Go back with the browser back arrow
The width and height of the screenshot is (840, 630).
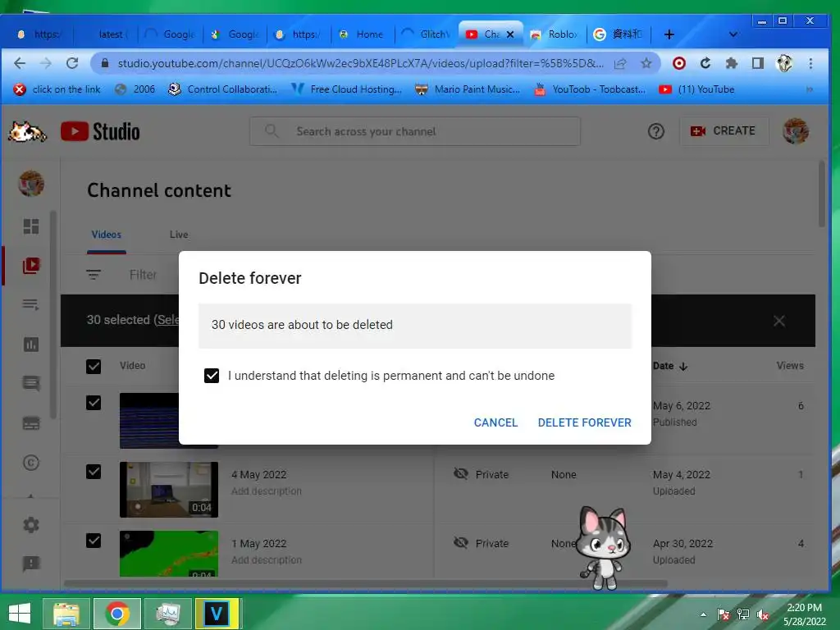click(x=20, y=63)
